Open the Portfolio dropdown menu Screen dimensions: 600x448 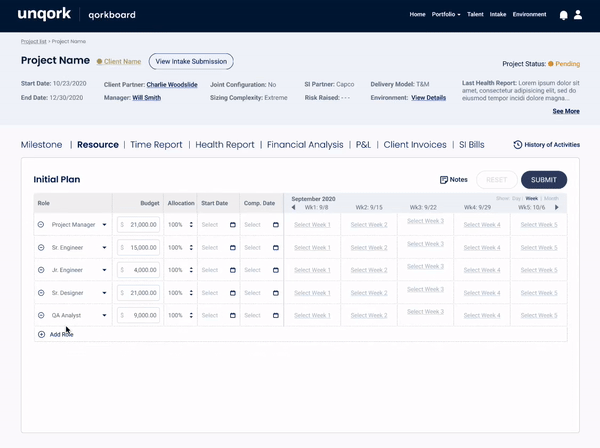(x=446, y=15)
